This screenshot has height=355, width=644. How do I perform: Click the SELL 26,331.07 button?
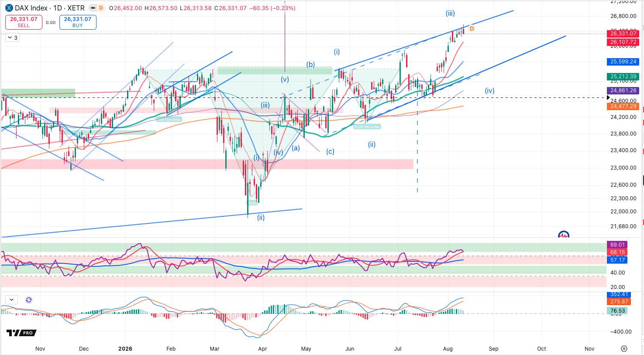point(24,22)
